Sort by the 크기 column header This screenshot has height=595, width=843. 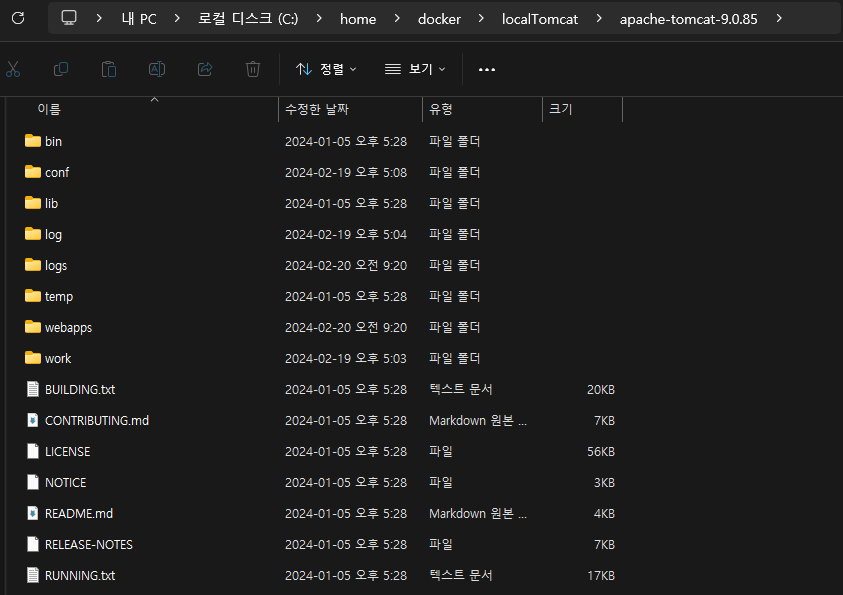pos(560,110)
